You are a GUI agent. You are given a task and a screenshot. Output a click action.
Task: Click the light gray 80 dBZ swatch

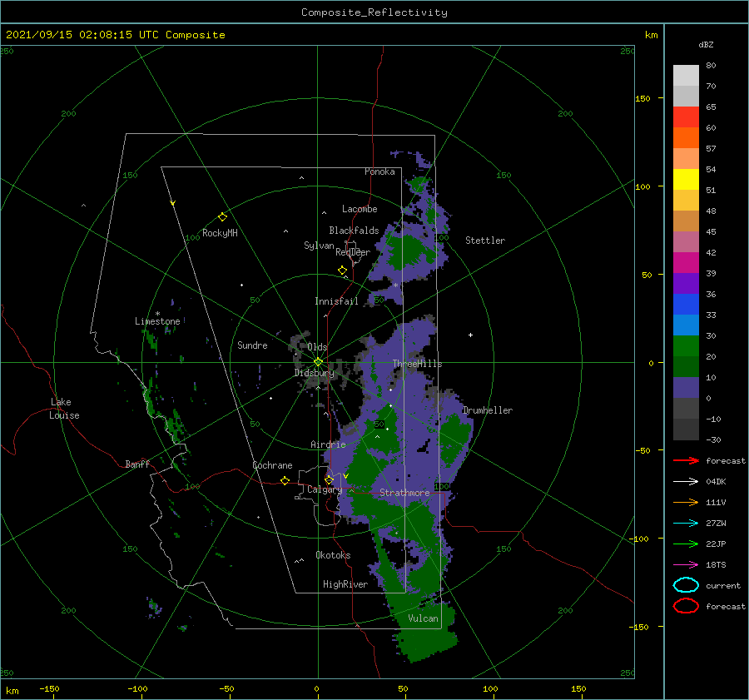pyautogui.click(x=686, y=75)
